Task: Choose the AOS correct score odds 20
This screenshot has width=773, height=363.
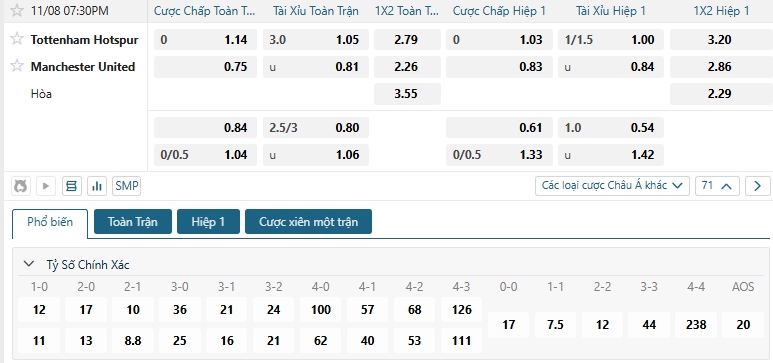Action: point(743,325)
